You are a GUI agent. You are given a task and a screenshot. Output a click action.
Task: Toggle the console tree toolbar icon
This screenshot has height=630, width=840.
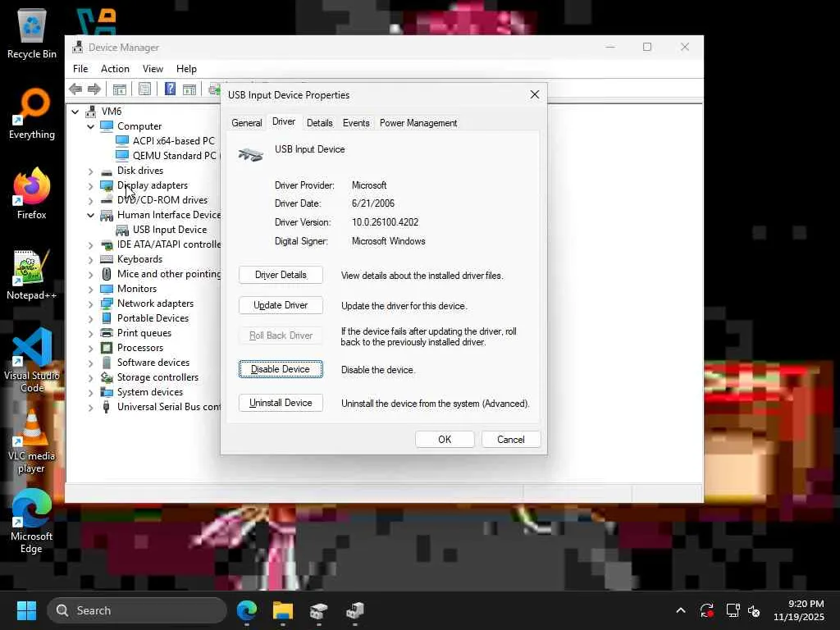(120, 89)
